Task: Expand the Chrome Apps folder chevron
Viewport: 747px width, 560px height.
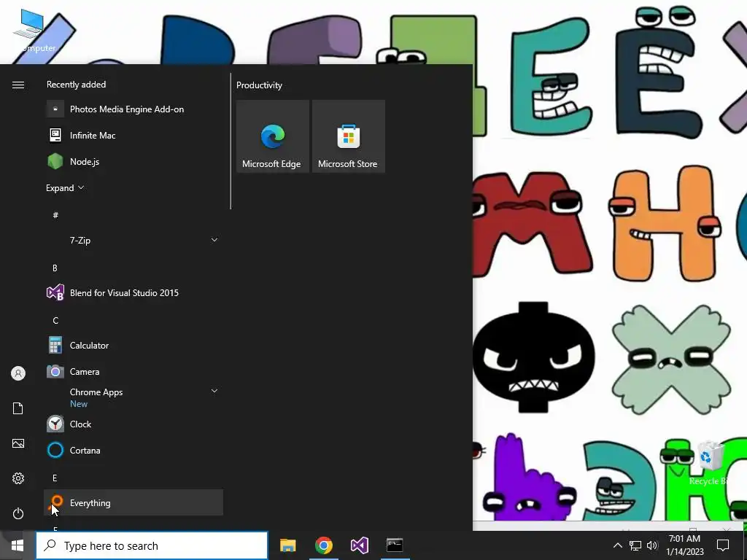Action: tap(214, 391)
